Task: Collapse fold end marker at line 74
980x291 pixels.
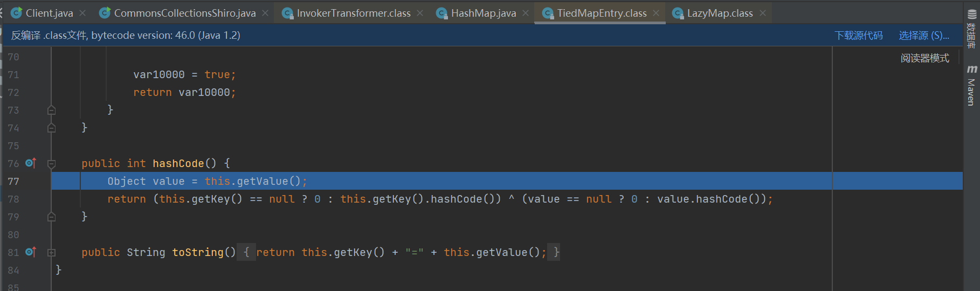Action: [x=52, y=128]
